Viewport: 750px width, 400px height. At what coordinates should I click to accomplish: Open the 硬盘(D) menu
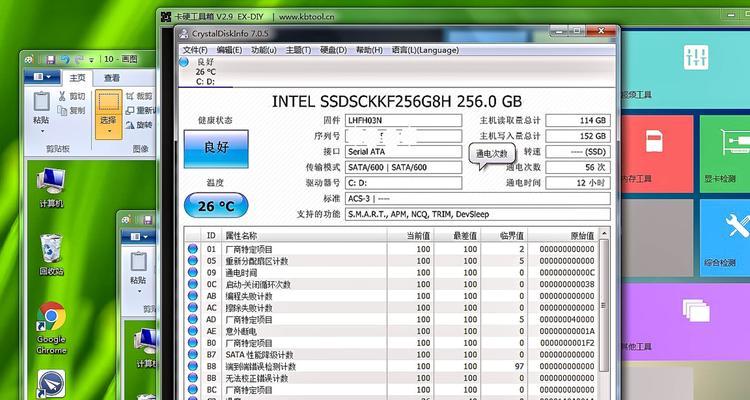[333, 50]
